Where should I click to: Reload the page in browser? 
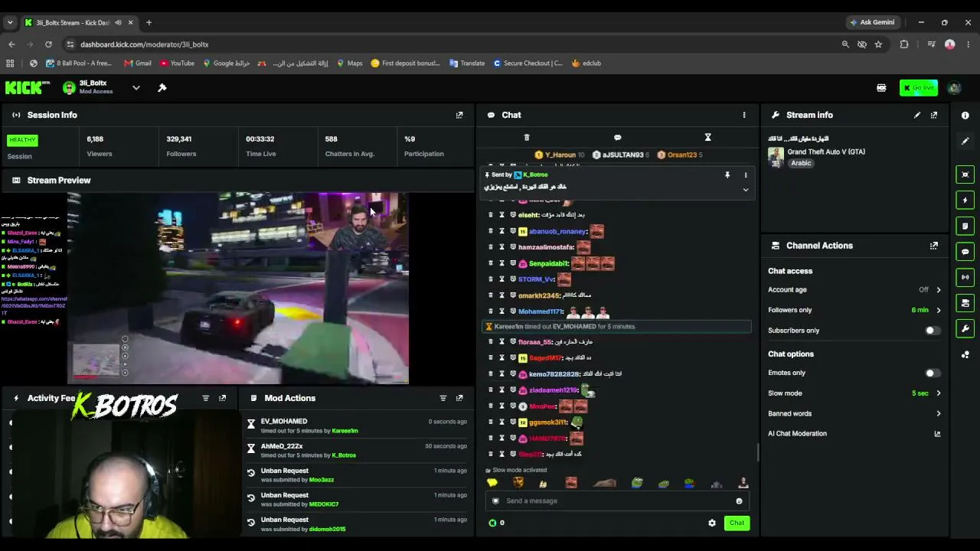point(48,44)
